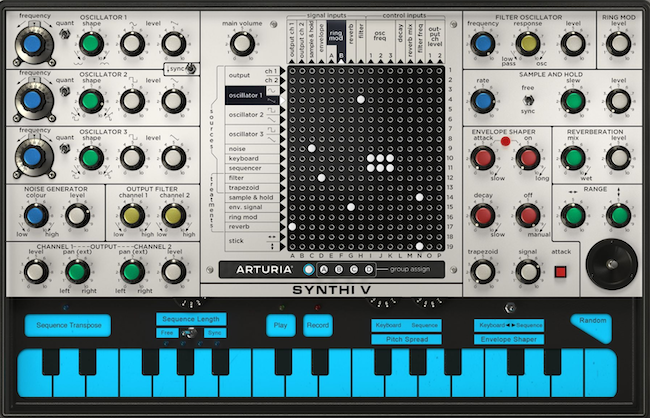
Task: Click the Ring Mod level knob
Action: coord(619,43)
